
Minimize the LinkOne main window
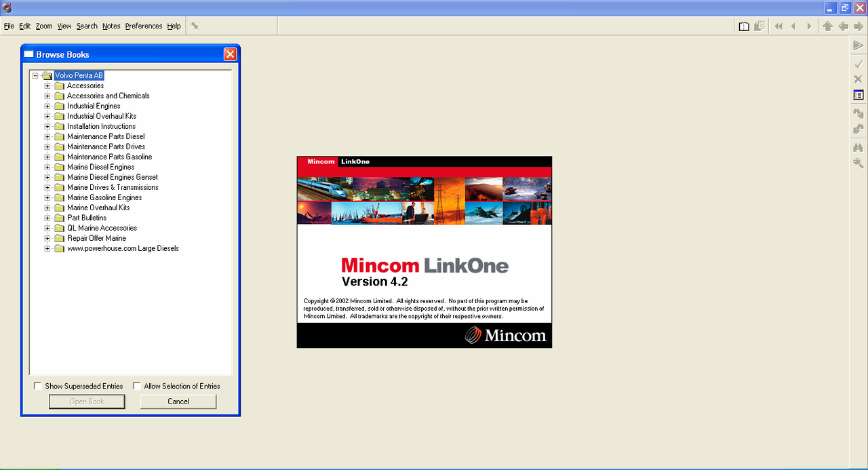click(x=831, y=7)
